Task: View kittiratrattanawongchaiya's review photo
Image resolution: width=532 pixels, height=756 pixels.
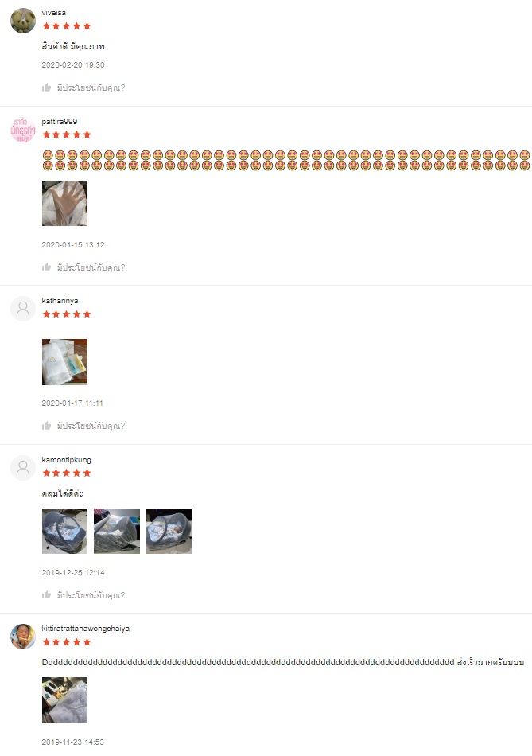Action: [x=64, y=700]
